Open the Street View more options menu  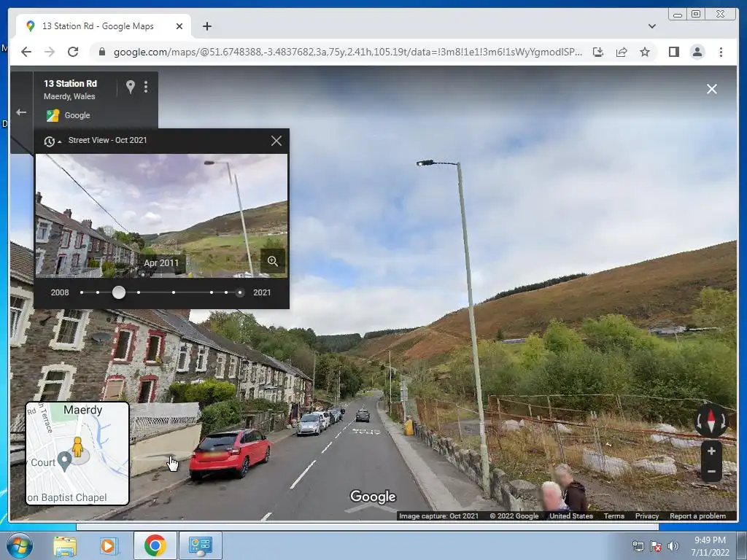[146, 87]
